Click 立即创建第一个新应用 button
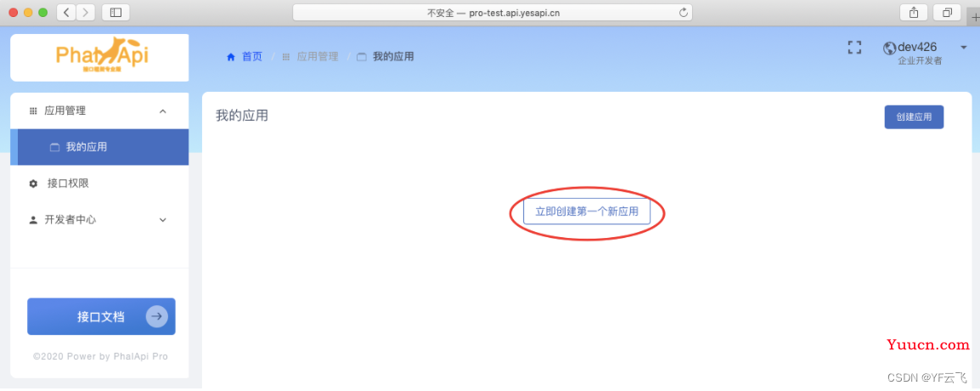The width and height of the screenshot is (980, 391). pyautogui.click(x=587, y=212)
